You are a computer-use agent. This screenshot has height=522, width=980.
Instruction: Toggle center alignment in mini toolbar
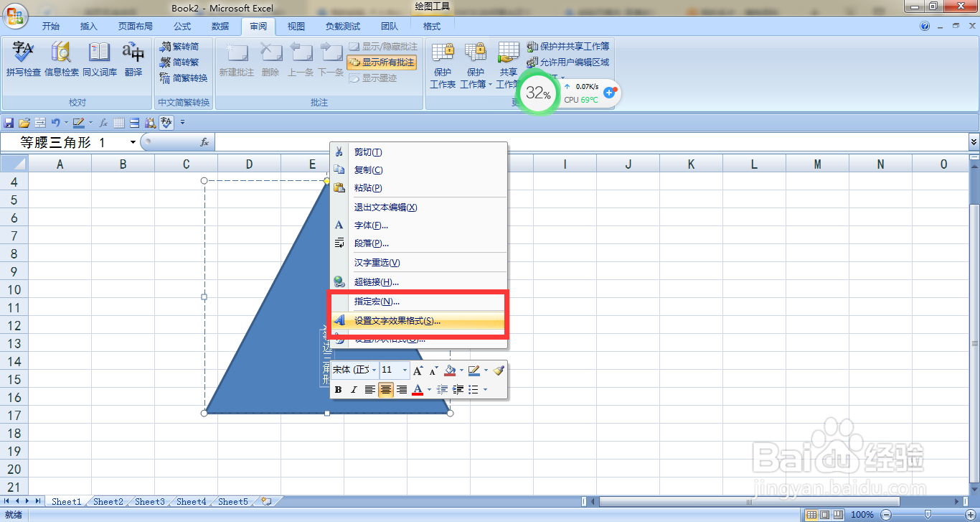pos(386,389)
